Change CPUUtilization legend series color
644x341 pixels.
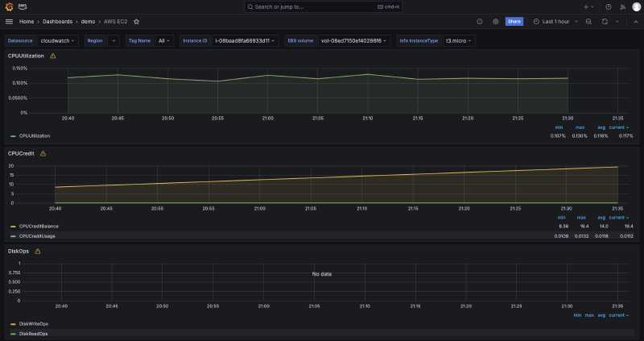pyautogui.click(x=13, y=136)
